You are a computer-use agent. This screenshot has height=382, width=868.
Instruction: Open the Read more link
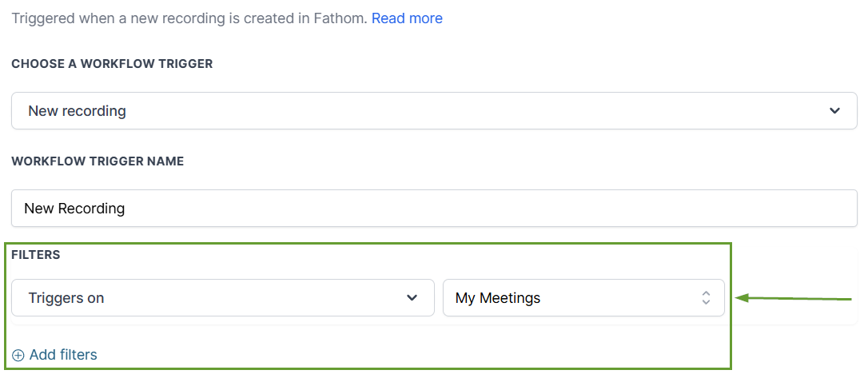pyautogui.click(x=407, y=18)
